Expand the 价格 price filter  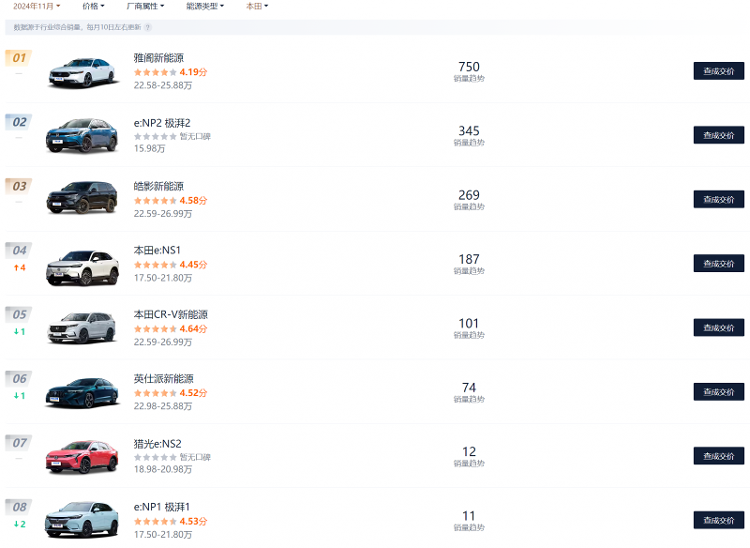[x=93, y=6]
